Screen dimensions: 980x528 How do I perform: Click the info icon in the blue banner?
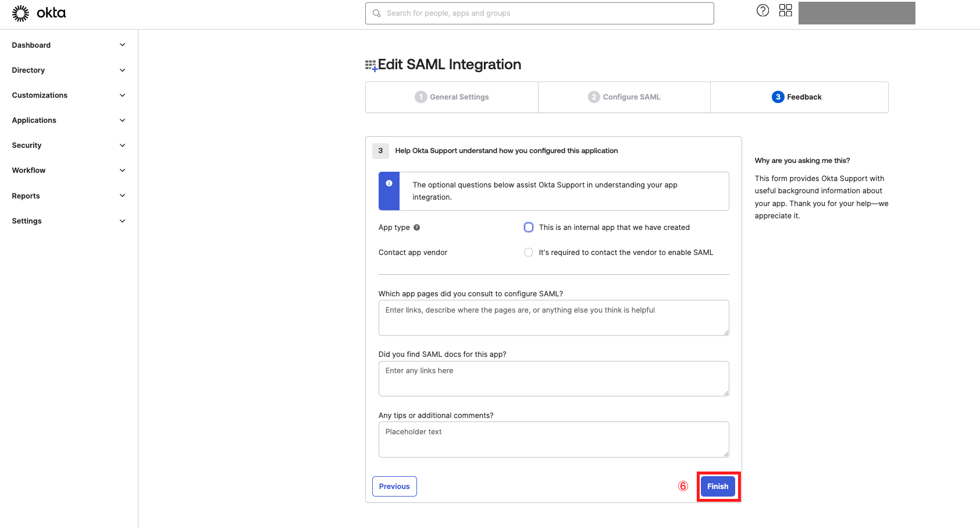[389, 183]
